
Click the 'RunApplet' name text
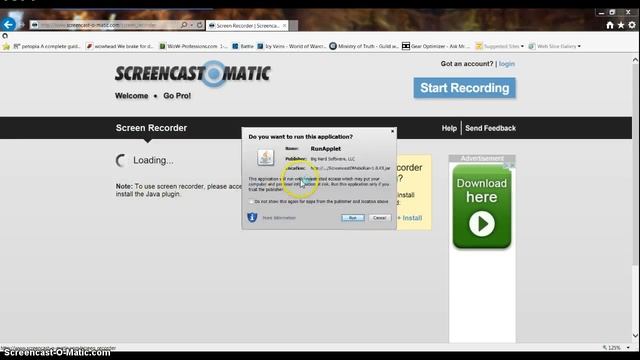pyautogui.click(x=325, y=149)
